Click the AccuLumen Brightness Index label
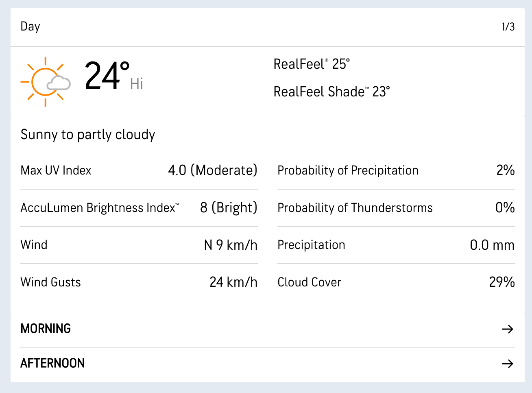532x393 pixels. point(100,208)
